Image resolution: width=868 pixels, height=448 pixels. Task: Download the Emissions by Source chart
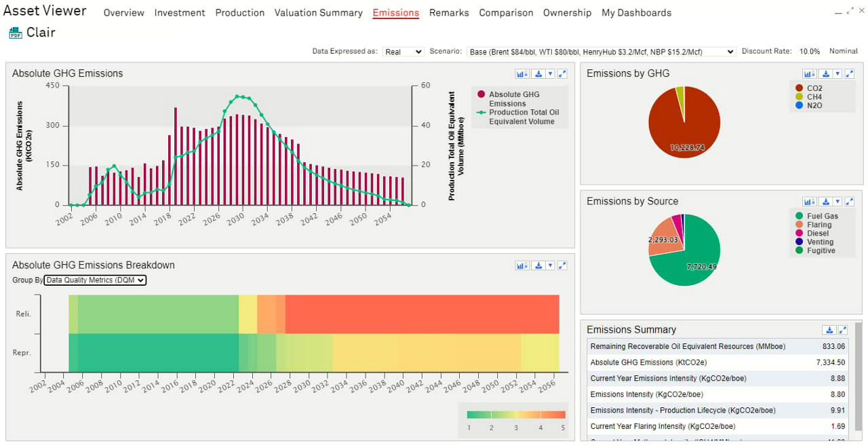(826, 202)
